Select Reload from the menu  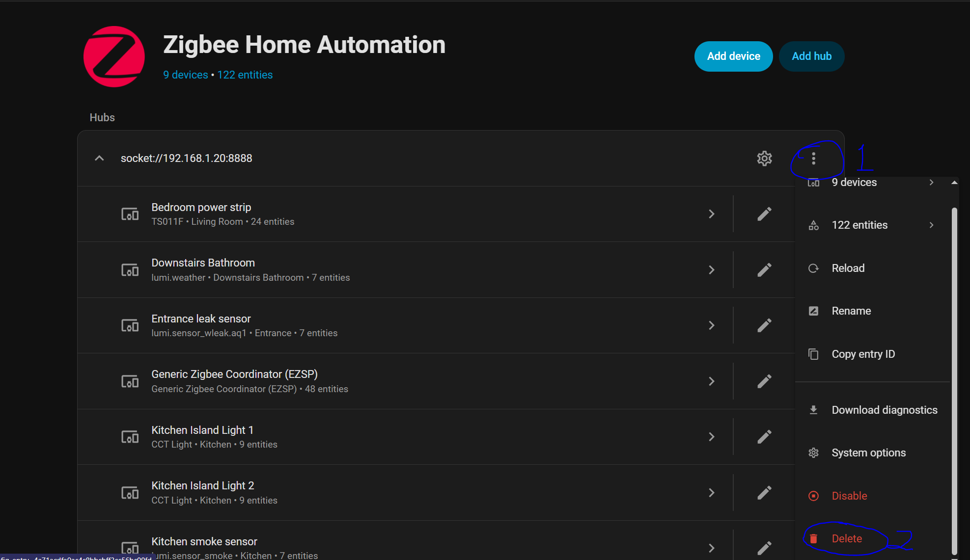(x=848, y=268)
